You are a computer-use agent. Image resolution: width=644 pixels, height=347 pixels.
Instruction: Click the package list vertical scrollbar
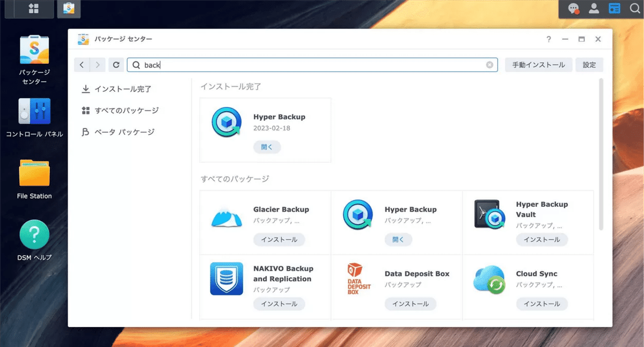tap(601, 155)
